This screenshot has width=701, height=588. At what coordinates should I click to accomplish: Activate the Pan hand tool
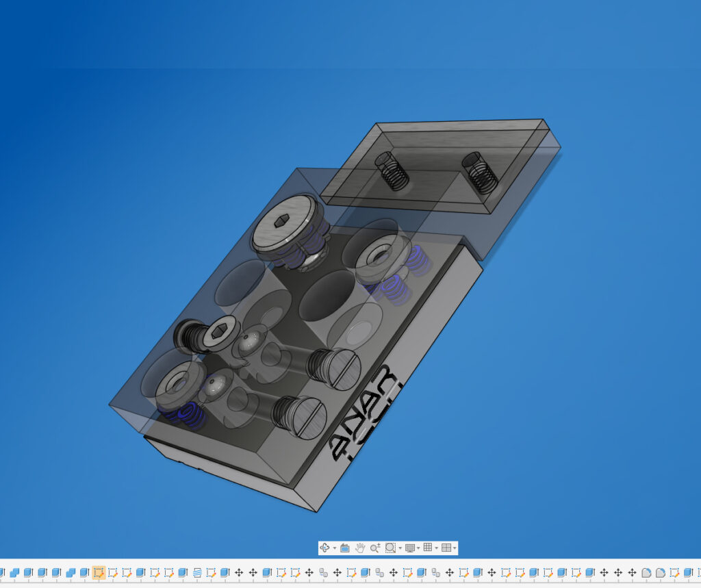tap(360, 548)
